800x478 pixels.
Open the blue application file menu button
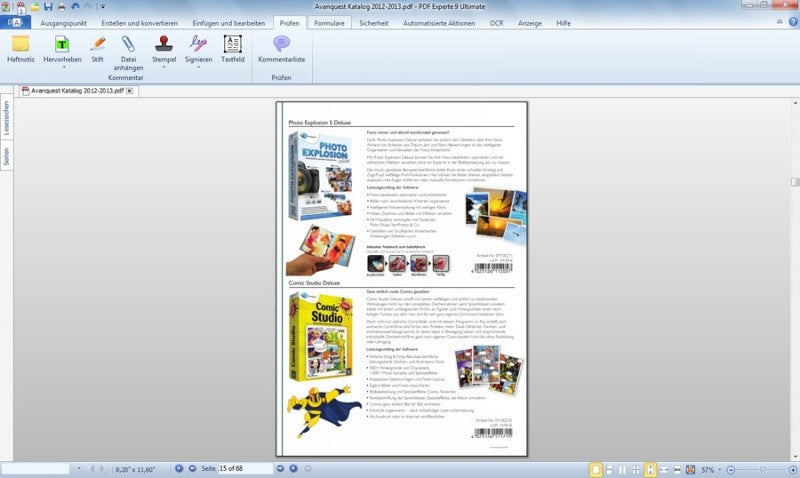(15, 22)
